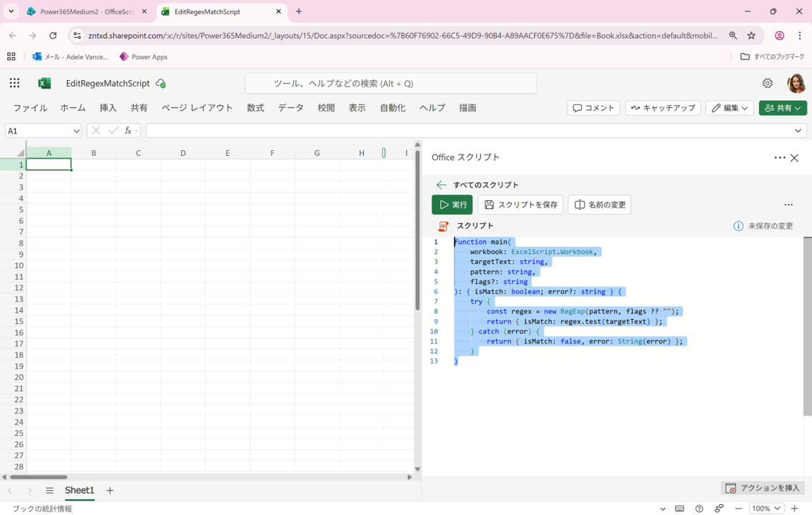Open the 挿入 ribbon tab

tap(108, 108)
